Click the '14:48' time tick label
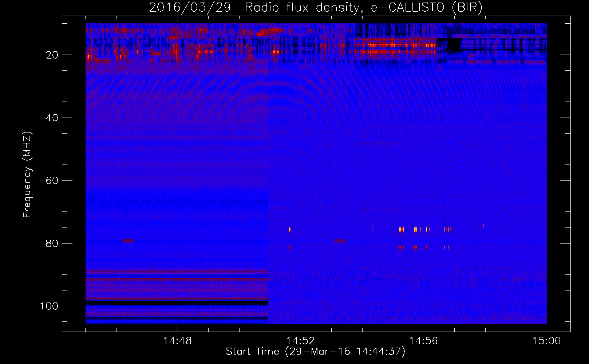 coord(177,341)
